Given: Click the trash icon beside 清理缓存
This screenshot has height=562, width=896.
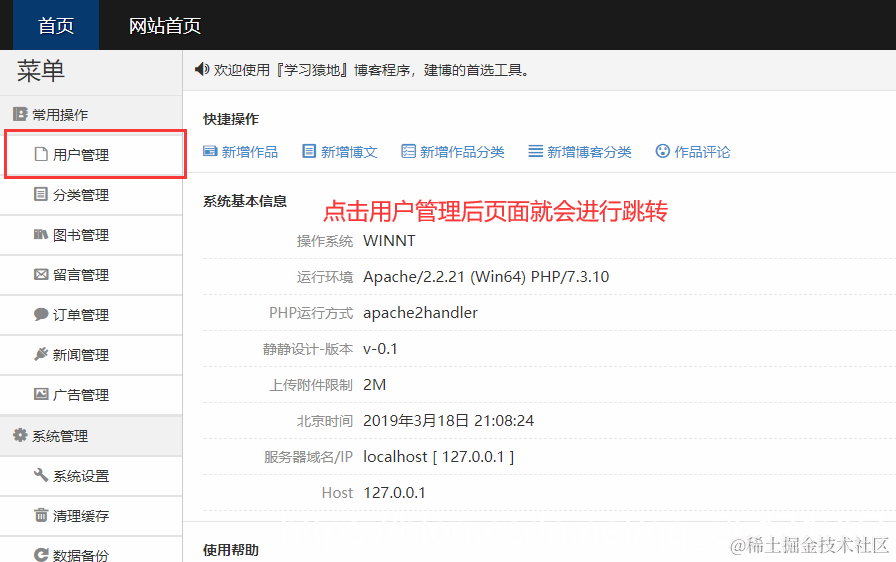Looking at the screenshot, I should click(x=41, y=515).
